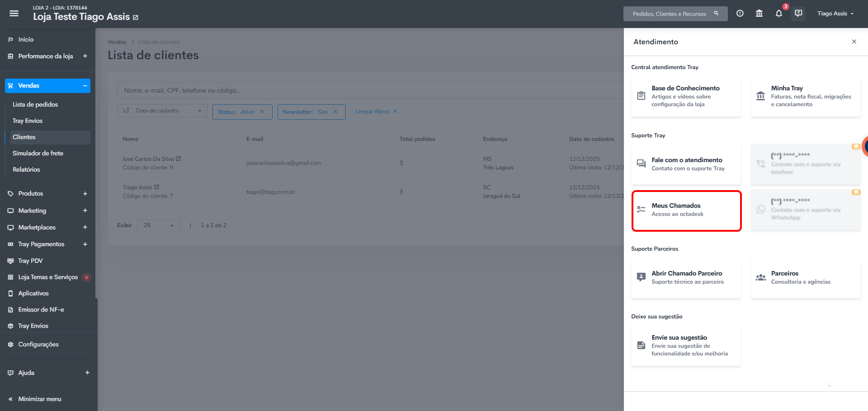Screen dimensions: 868x411
Task: Open Parceiros card
Action: (x=806, y=278)
